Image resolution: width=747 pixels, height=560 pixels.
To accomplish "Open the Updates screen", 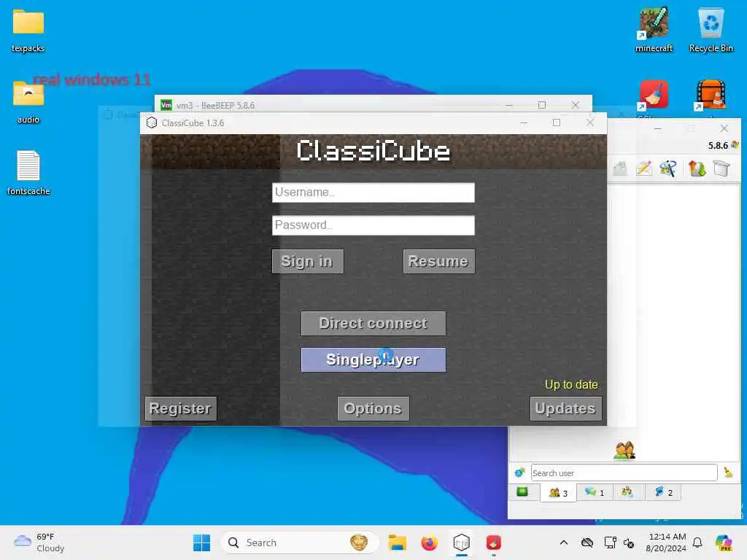I will pyautogui.click(x=565, y=408).
